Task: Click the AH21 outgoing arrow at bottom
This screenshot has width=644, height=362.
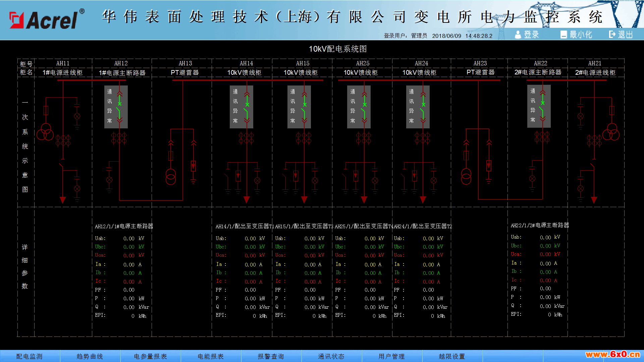Action: tap(594, 200)
